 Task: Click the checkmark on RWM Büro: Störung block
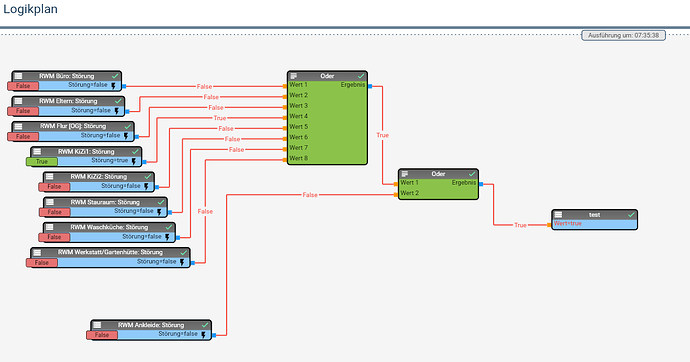tap(115, 76)
